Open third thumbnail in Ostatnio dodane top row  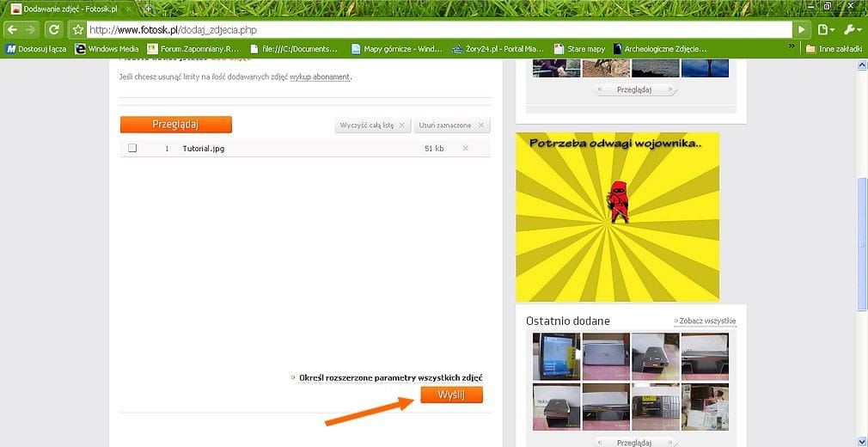click(x=656, y=356)
